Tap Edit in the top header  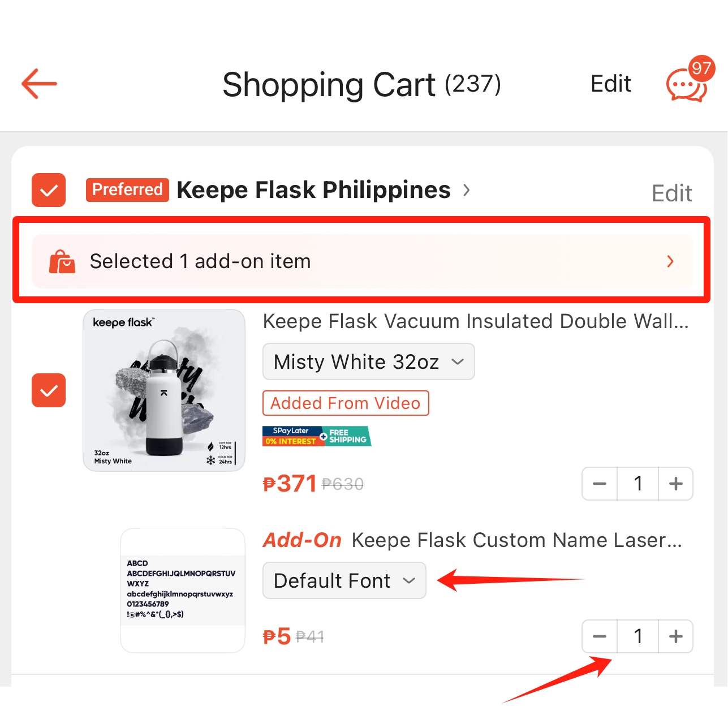611,84
